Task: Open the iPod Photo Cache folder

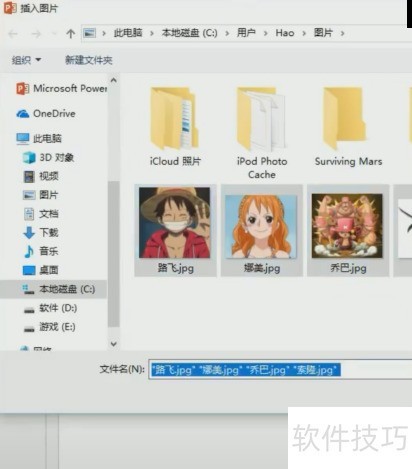Action: coord(262,133)
